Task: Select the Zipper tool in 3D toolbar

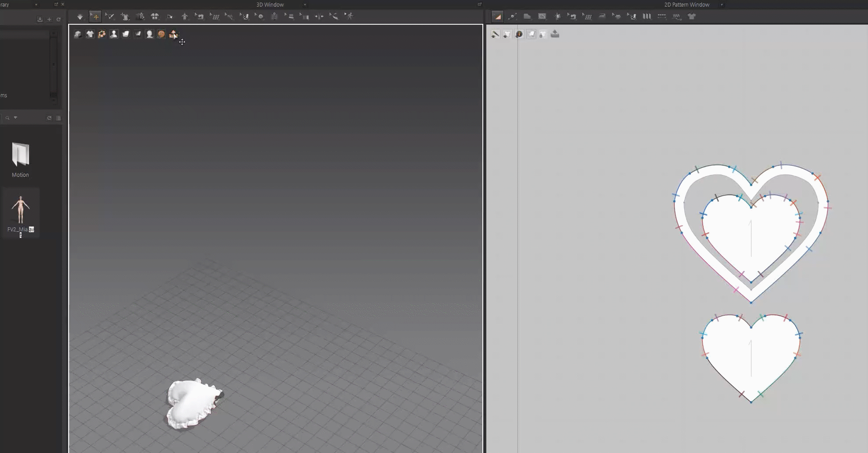Action: point(274,17)
